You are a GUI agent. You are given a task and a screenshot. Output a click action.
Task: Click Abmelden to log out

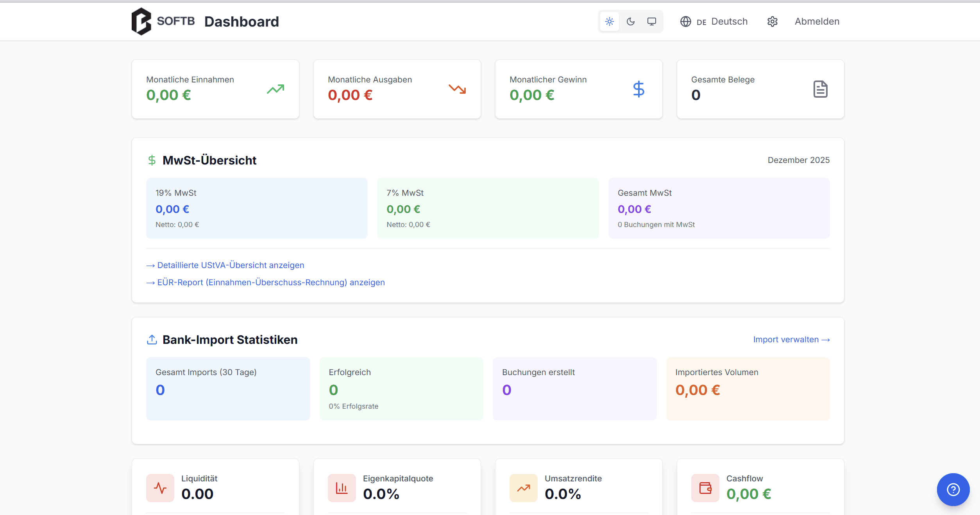tap(817, 21)
